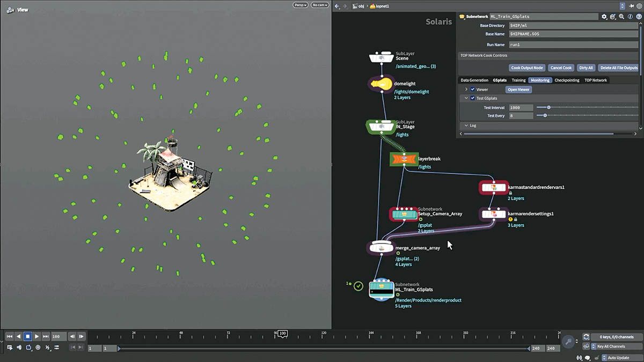
Task: Switch to the Data Generation tab
Action: tap(474, 80)
